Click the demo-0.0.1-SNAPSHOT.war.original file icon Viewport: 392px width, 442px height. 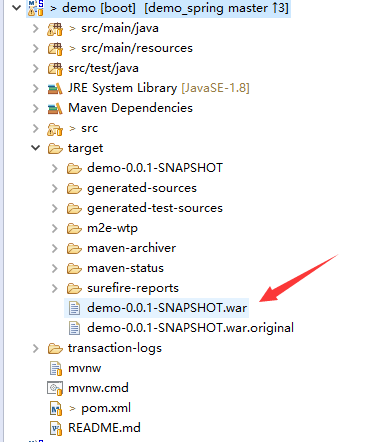[x=74, y=328]
